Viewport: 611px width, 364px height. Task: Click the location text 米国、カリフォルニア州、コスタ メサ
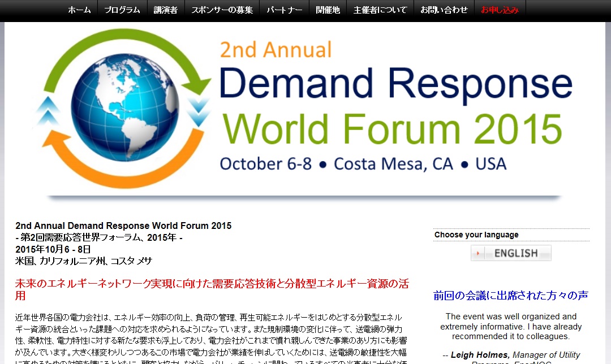(x=84, y=261)
